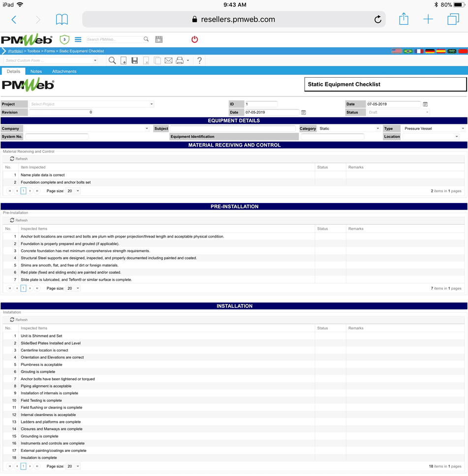Refresh the Material Receiving and Control grid

point(19,159)
